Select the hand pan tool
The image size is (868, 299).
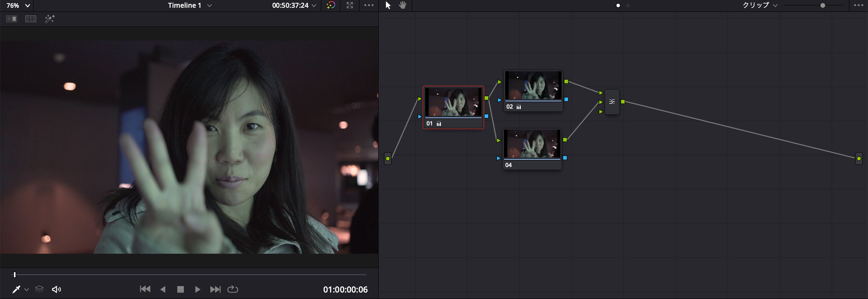click(x=403, y=5)
